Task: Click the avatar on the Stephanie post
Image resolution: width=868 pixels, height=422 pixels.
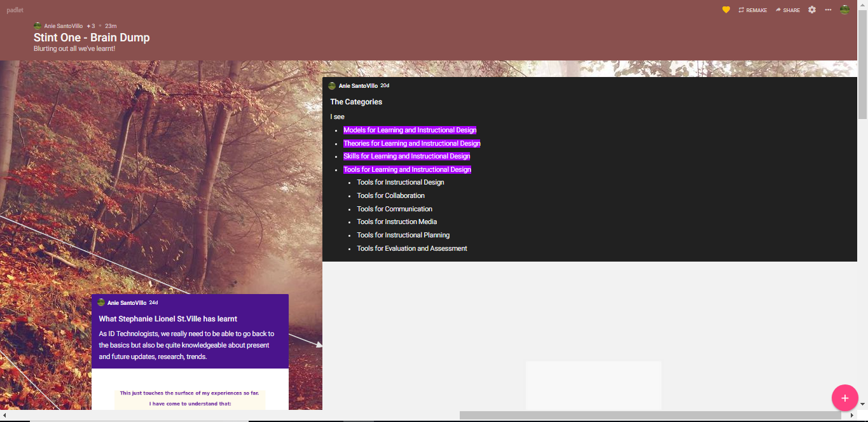Action: tap(101, 303)
